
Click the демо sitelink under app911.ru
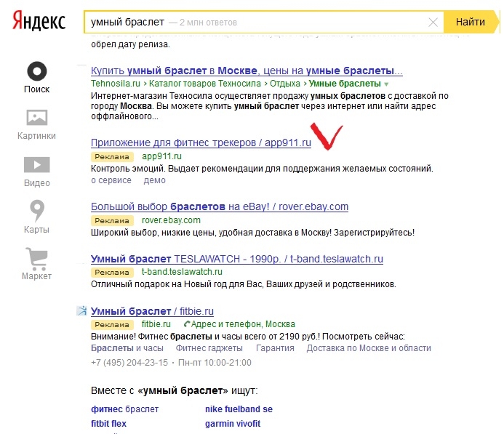(x=155, y=180)
